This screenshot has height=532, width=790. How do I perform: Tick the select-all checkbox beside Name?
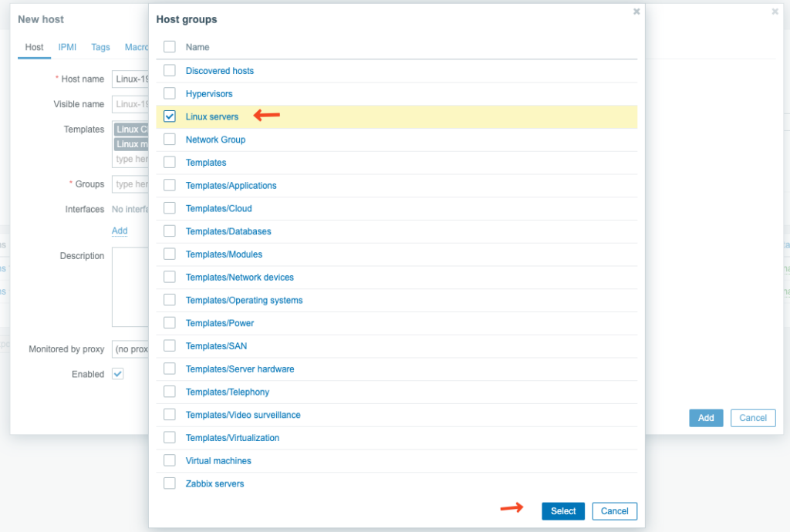[169, 47]
